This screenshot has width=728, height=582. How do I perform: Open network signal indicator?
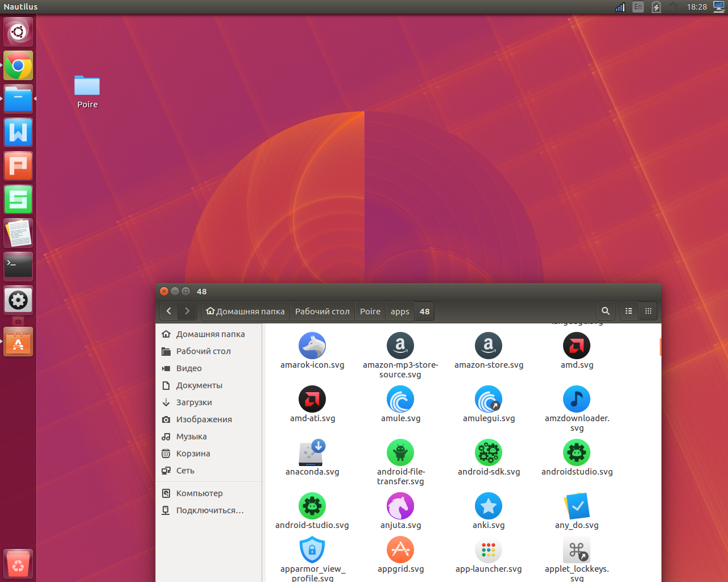click(x=620, y=7)
